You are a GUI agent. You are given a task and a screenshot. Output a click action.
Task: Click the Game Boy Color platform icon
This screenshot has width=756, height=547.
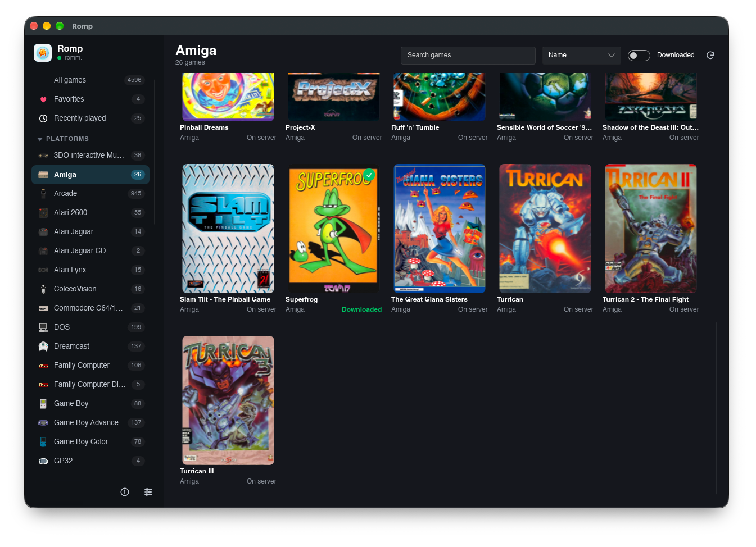(x=43, y=442)
